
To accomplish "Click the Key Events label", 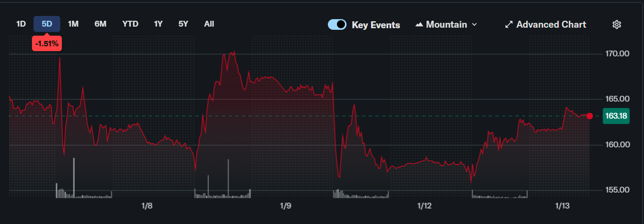I will [376, 25].
